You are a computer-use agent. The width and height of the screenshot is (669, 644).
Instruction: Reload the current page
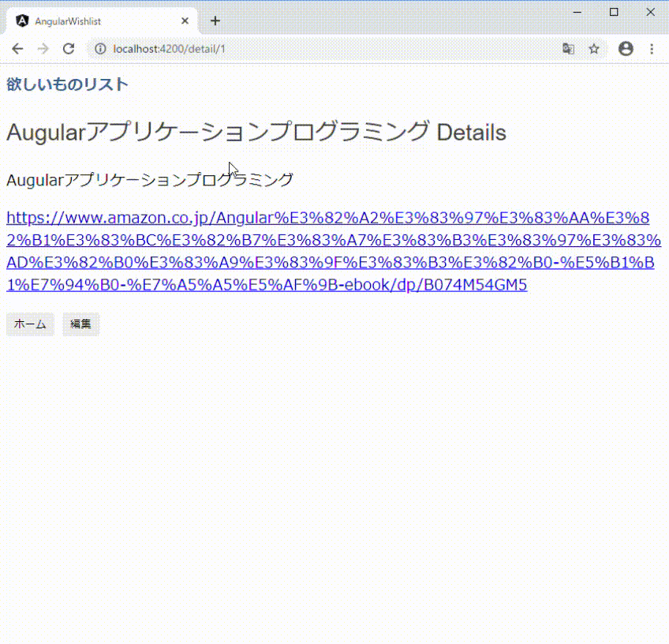tap(68, 48)
